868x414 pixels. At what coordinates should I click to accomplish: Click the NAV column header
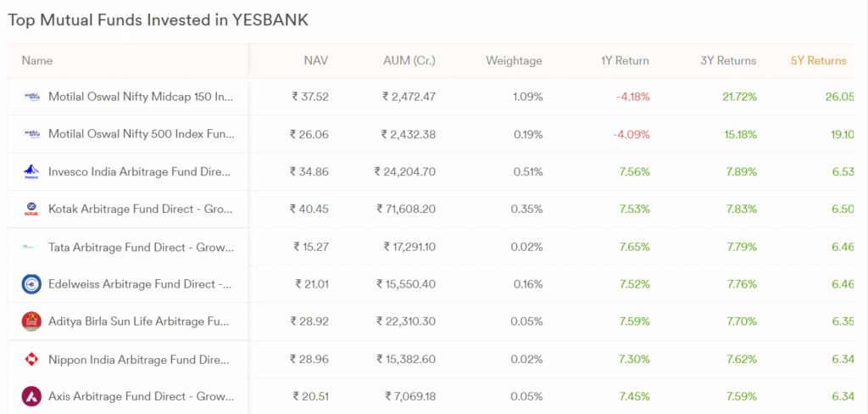click(315, 61)
